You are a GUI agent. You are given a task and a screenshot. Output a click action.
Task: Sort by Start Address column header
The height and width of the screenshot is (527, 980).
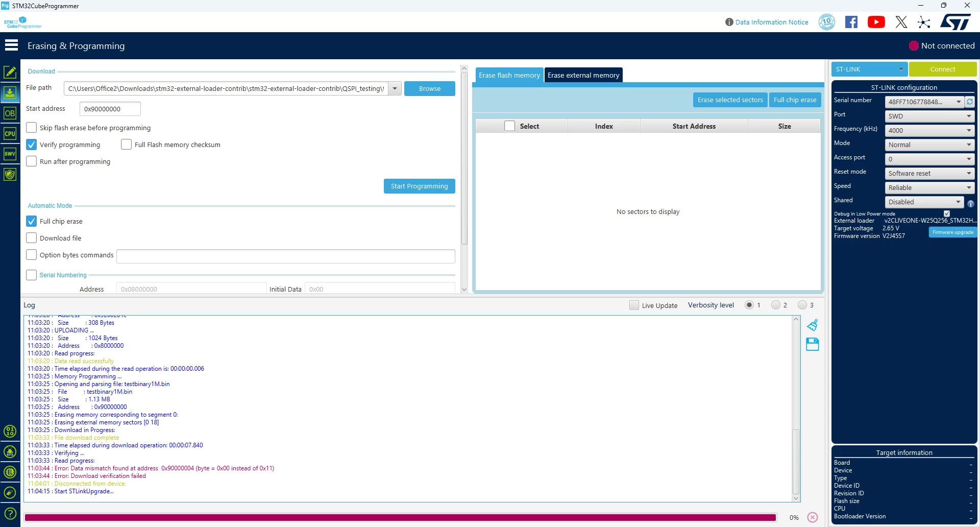point(694,126)
